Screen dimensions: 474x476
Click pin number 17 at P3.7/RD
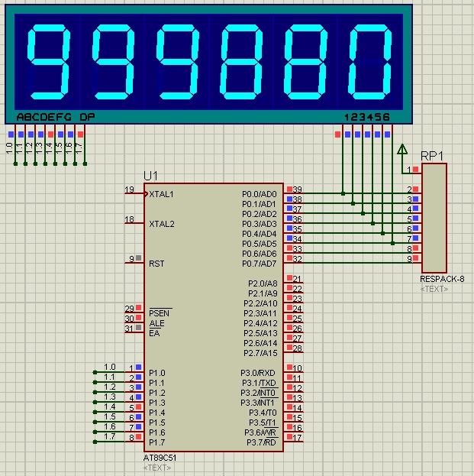(298, 438)
